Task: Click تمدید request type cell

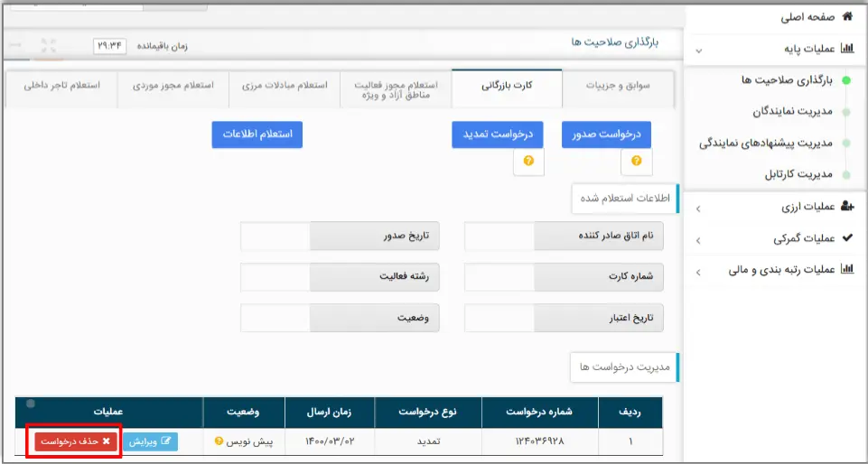Action: [x=428, y=441]
